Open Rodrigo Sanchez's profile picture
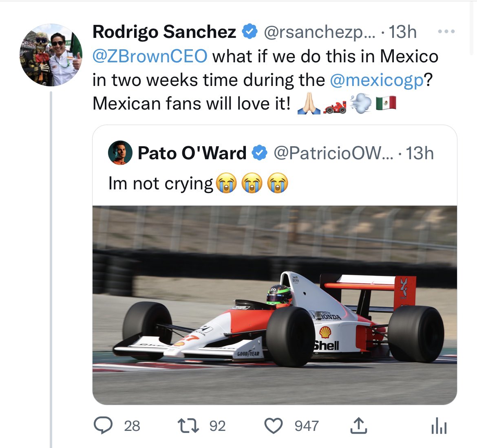Image resolution: width=477 pixels, height=448 pixels. click(x=51, y=55)
